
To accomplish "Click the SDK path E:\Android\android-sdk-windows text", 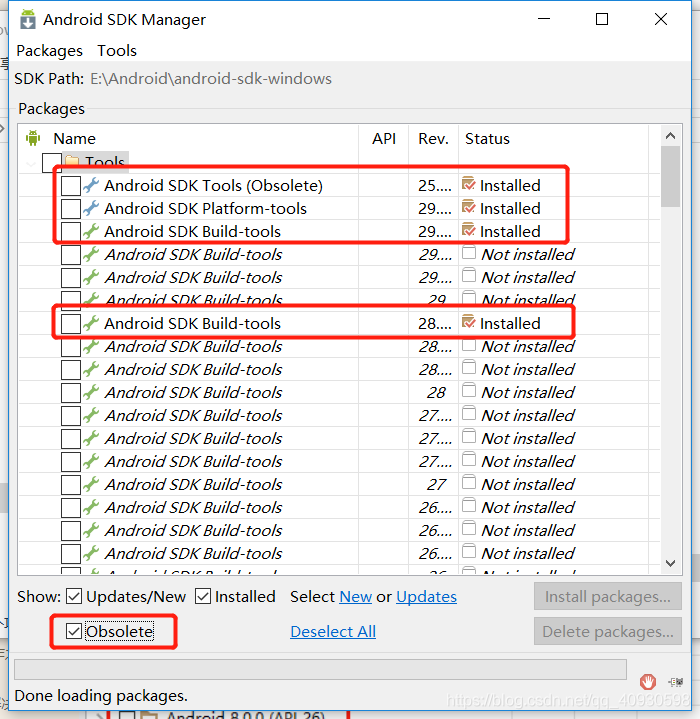I will pos(211,79).
